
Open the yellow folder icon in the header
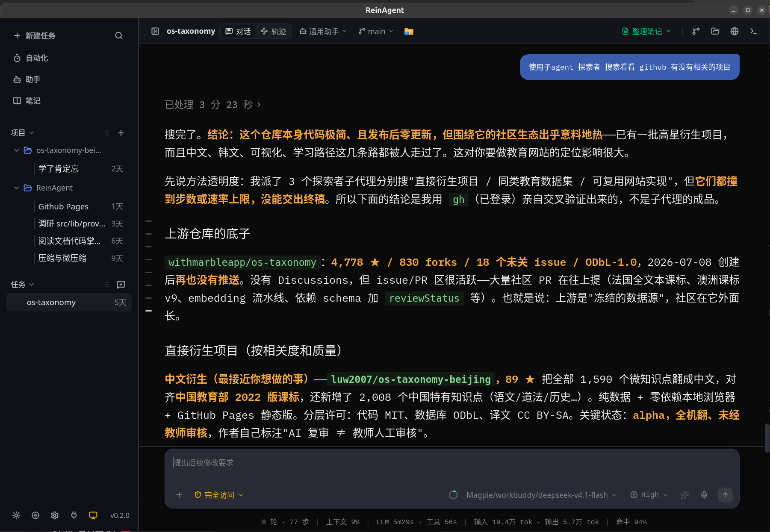pyautogui.click(x=409, y=31)
